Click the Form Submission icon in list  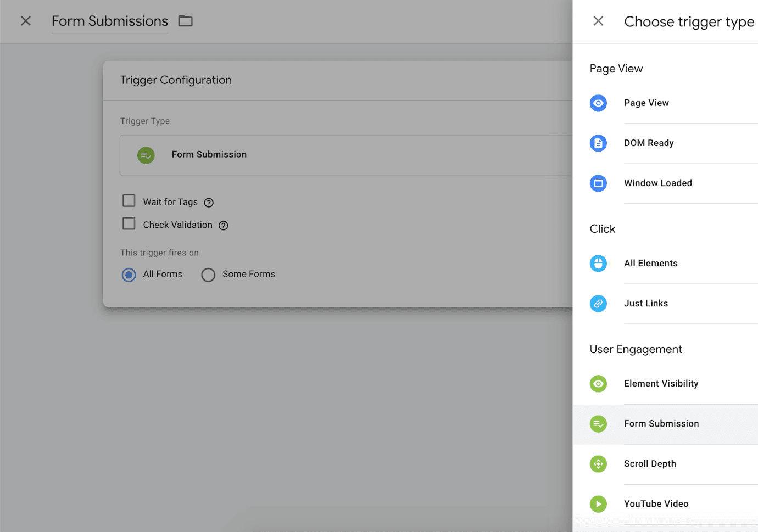tap(598, 424)
